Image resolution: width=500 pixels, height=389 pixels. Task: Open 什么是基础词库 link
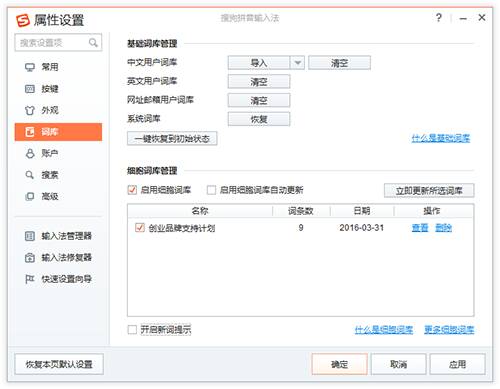tap(441, 138)
